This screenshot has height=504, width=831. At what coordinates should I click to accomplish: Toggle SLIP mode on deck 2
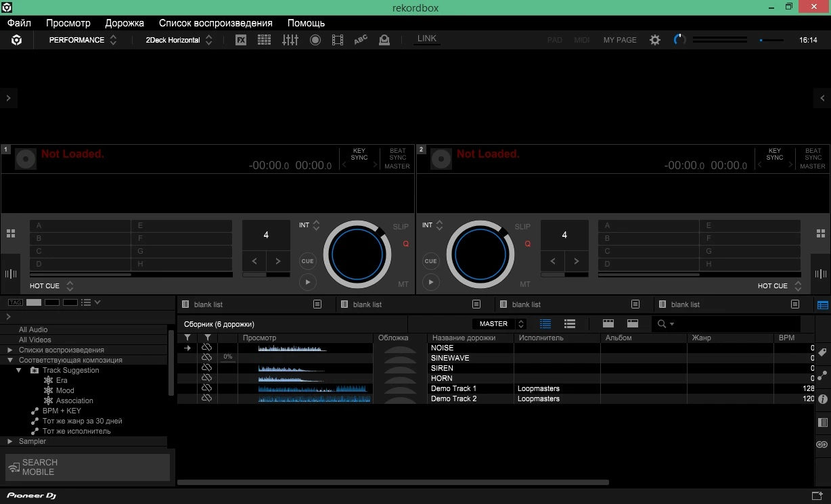click(522, 227)
